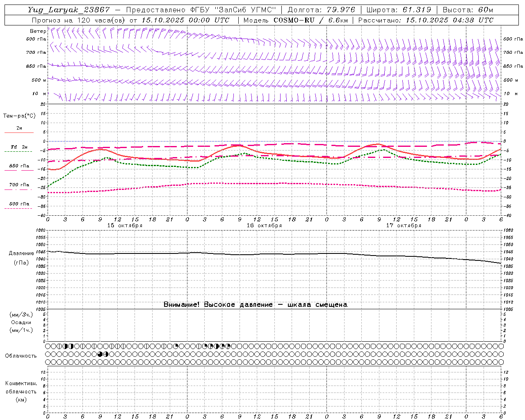525x420 pixels.
Task: Click the elevation text Высота: 60м
Action: [x=468, y=10]
